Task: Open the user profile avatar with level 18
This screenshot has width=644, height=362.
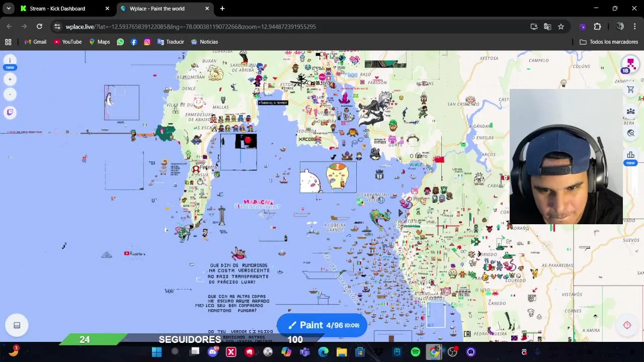Action: (630, 64)
